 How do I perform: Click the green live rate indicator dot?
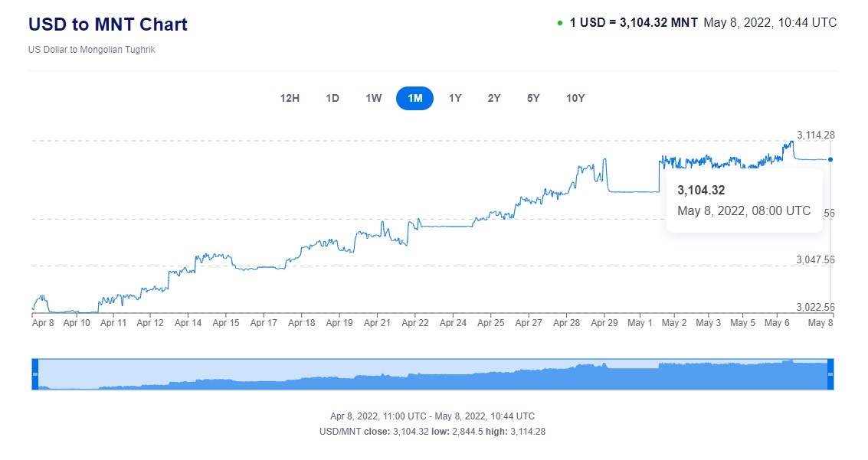click(x=560, y=23)
